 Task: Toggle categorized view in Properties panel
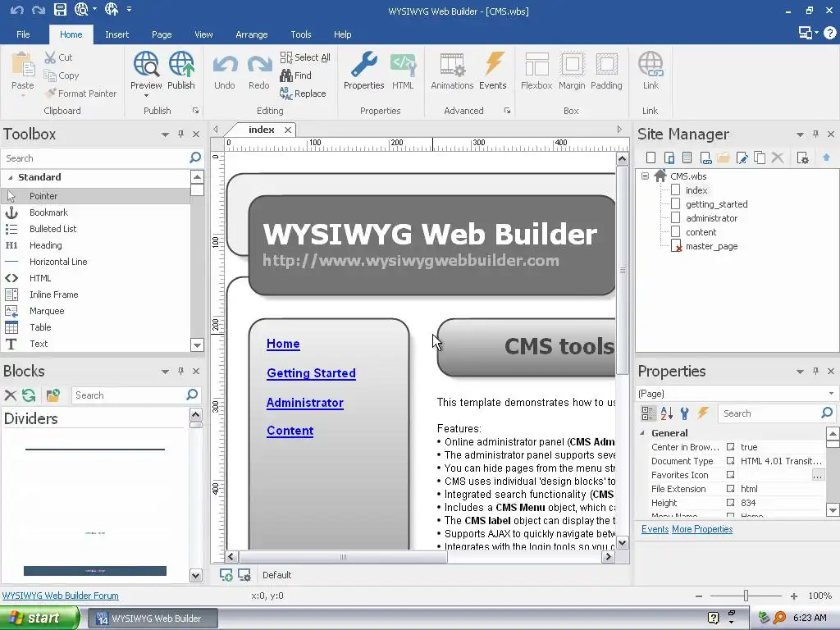point(648,413)
